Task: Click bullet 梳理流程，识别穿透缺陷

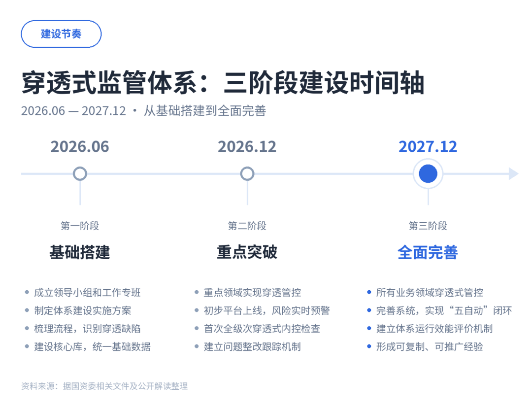Action: pos(87,329)
